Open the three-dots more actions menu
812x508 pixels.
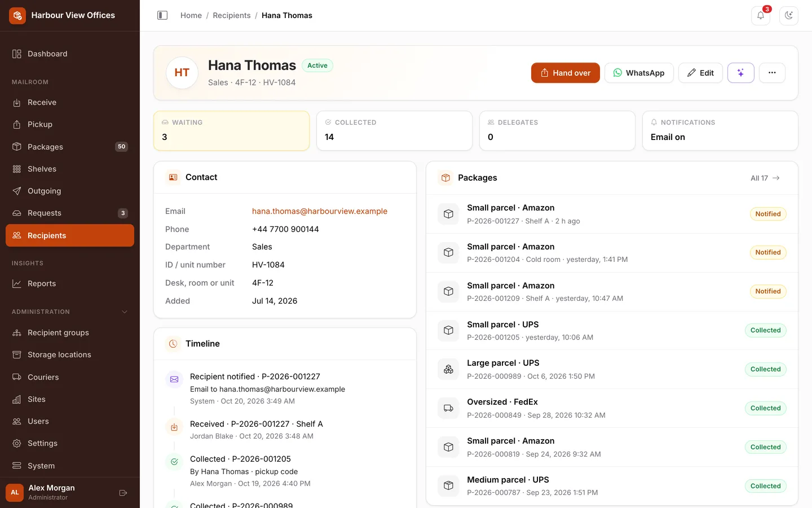(772, 73)
